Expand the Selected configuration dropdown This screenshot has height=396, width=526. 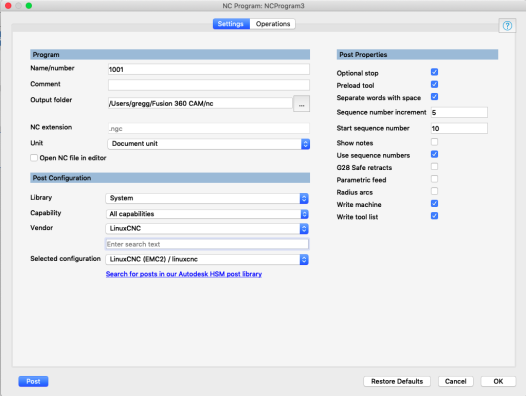point(207,259)
